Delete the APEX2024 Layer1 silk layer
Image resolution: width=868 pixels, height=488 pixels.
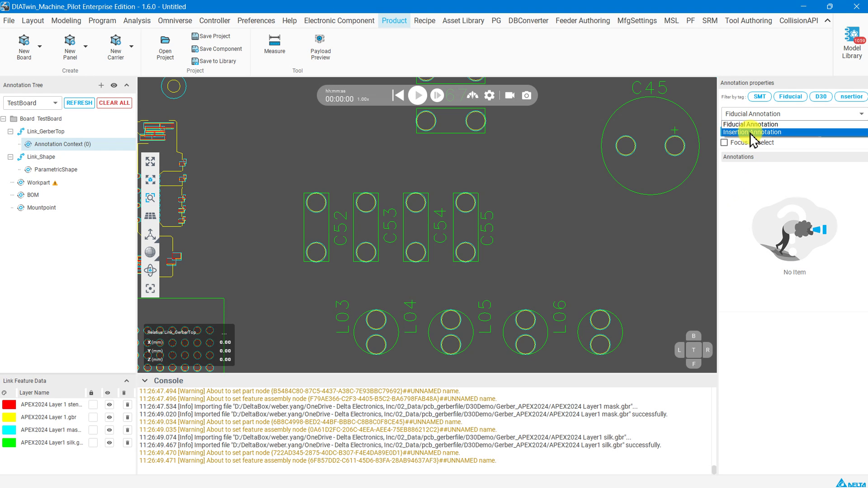(127, 443)
